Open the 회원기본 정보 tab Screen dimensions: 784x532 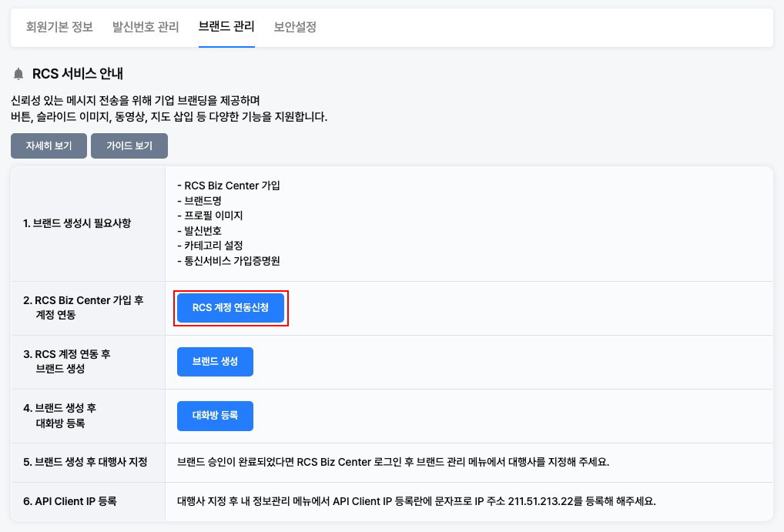point(59,27)
